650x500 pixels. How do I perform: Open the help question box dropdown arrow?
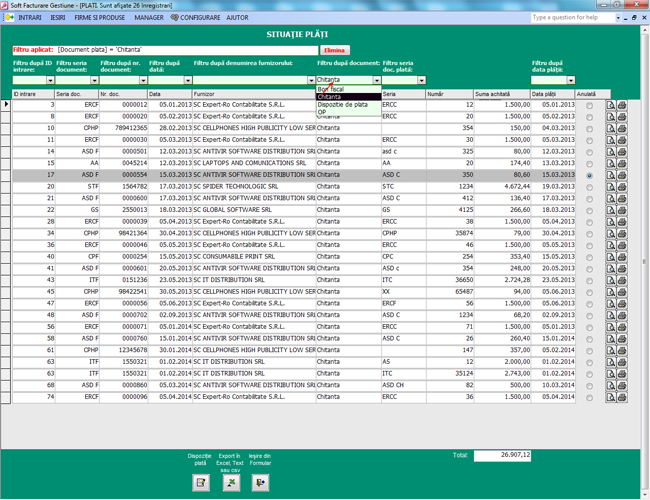[618, 18]
